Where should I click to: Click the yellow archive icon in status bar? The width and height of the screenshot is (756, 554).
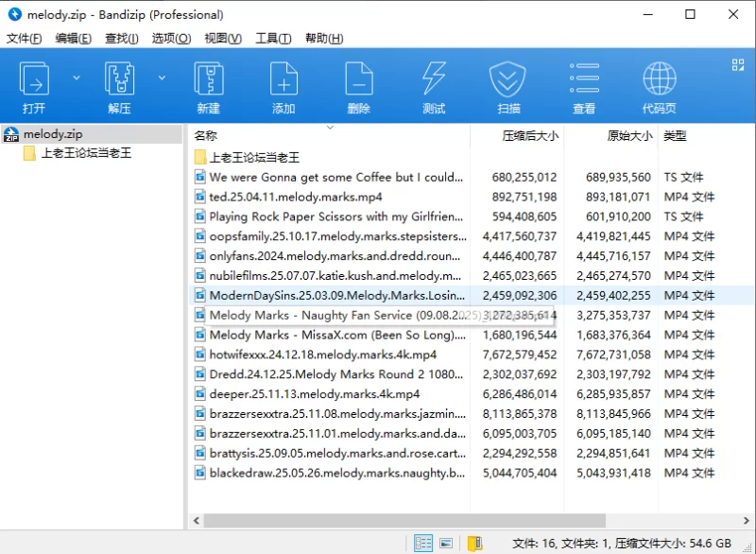pos(475,544)
